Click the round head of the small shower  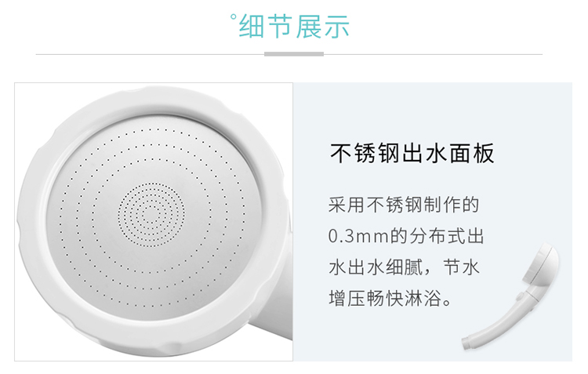pyautogui.click(x=541, y=266)
